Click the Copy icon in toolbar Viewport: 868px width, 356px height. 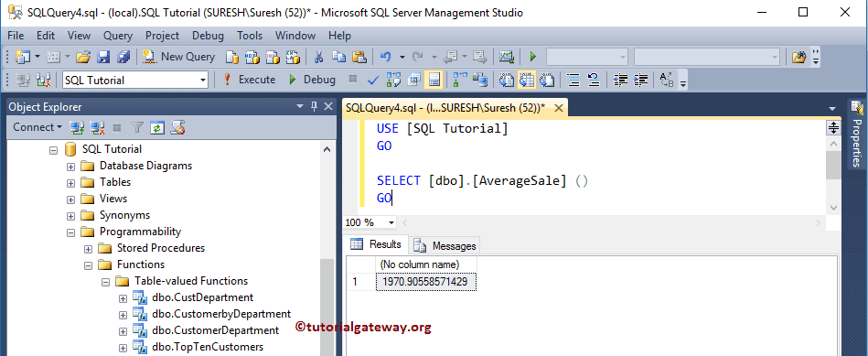coord(338,57)
